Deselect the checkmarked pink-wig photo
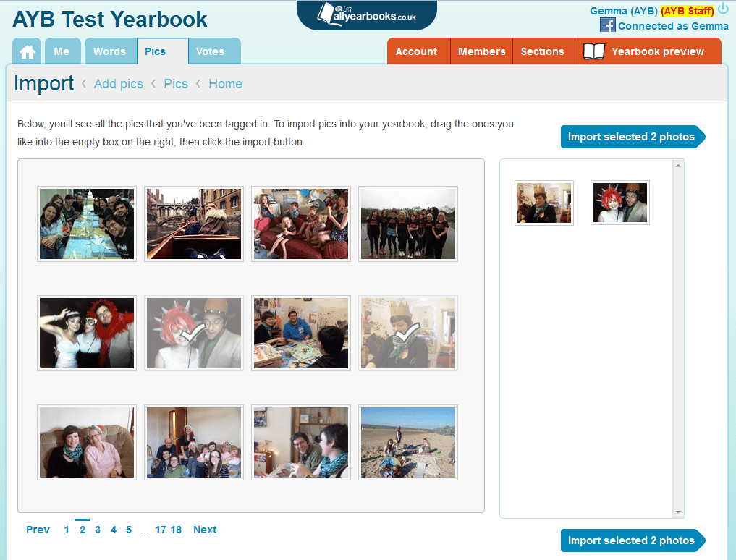Viewport: 736px width, 560px height. 193,332
